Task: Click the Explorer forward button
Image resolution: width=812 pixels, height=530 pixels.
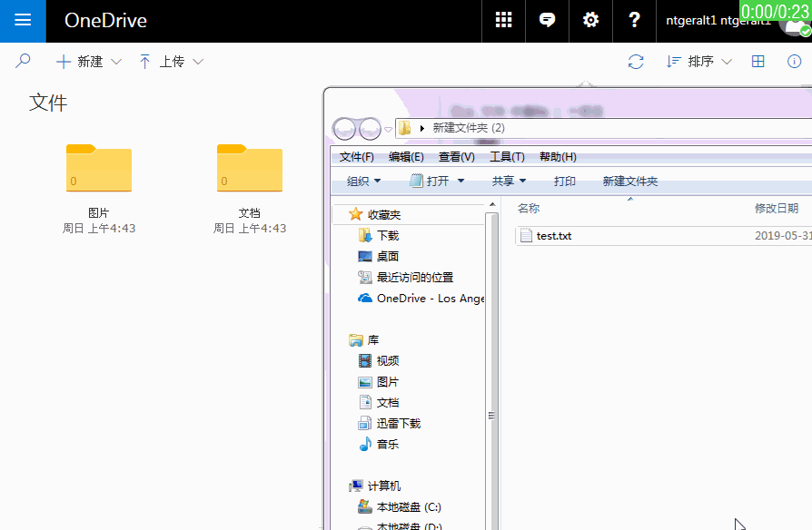Action: (370, 128)
